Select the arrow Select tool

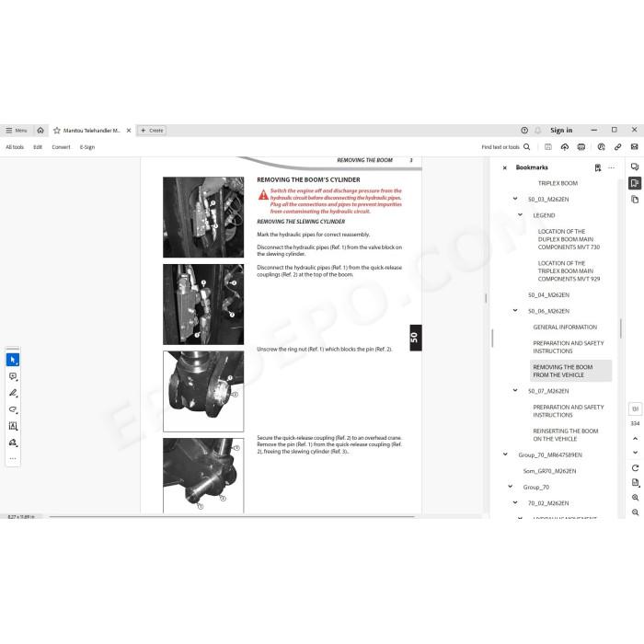13,360
